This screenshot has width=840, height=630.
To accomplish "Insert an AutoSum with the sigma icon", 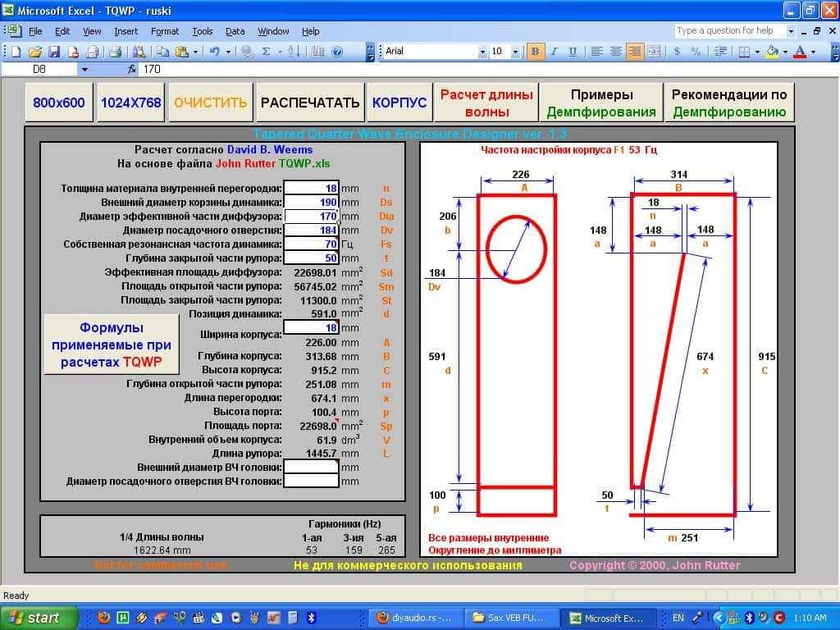I will pos(267,52).
